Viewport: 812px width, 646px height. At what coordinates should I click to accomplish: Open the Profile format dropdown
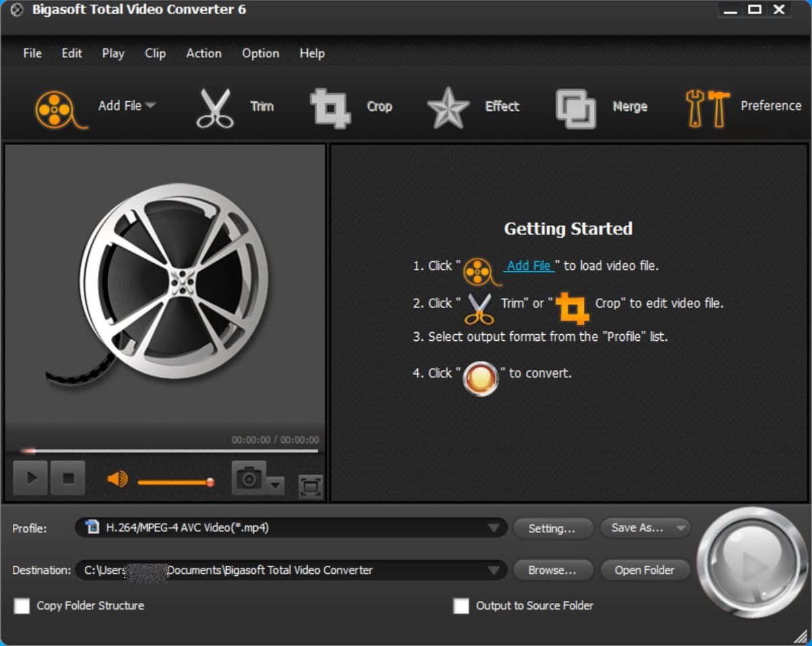click(x=495, y=528)
